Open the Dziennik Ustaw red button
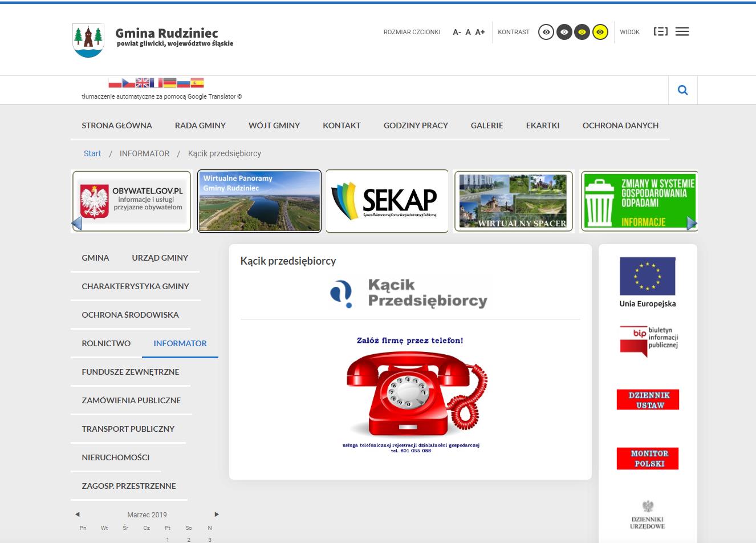Image resolution: width=756 pixels, height=543 pixels. [x=648, y=400]
